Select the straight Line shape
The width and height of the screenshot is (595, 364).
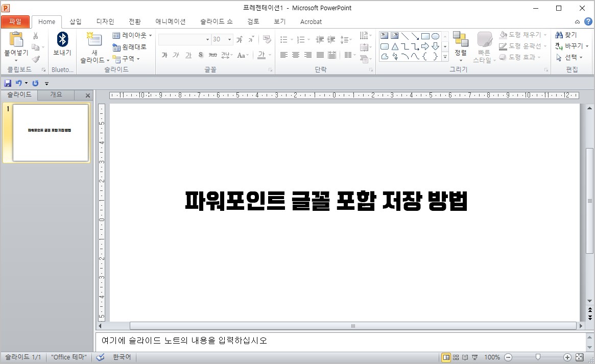coord(405,36)
